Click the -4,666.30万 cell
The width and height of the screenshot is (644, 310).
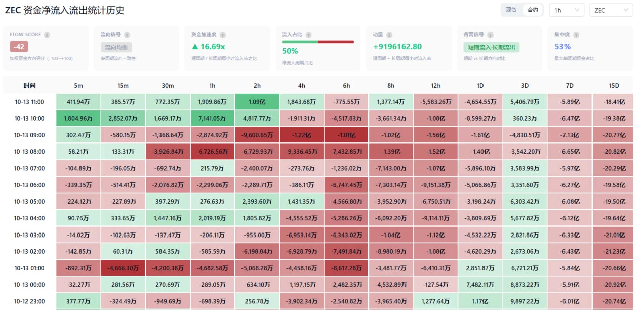[123, 268]
